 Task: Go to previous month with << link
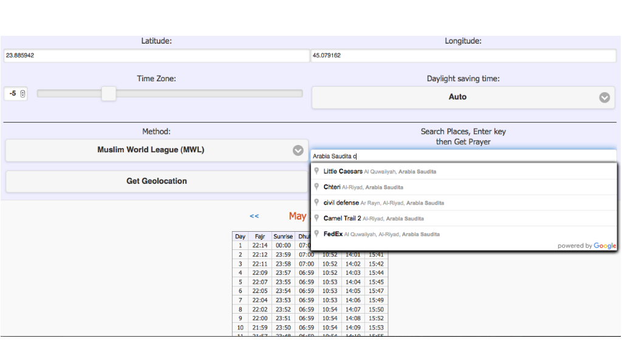pos(255,216)
